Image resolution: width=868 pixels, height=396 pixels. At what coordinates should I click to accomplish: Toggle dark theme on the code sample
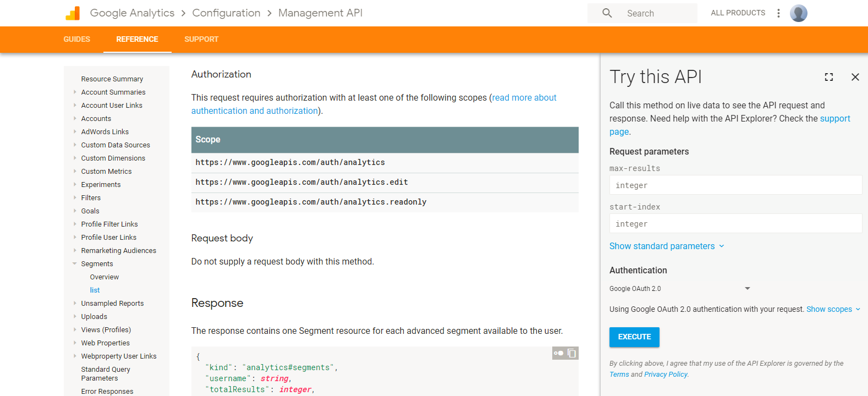click(x=559, y=353)
